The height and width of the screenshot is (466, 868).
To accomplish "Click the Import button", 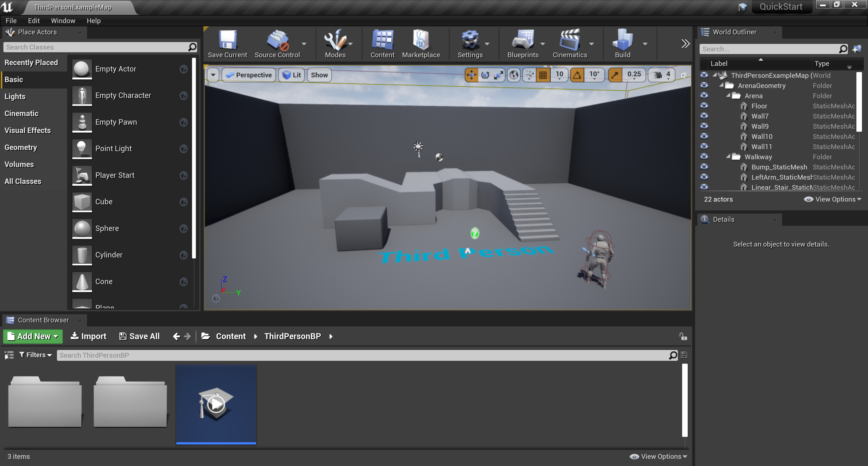I will 89,336.
